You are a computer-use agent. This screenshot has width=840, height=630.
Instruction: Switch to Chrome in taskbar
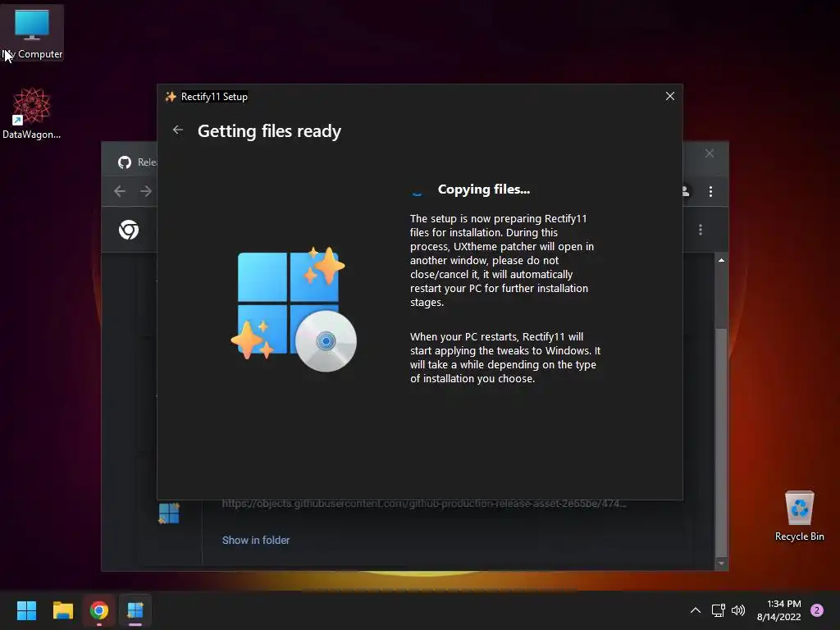click(99, 610)
